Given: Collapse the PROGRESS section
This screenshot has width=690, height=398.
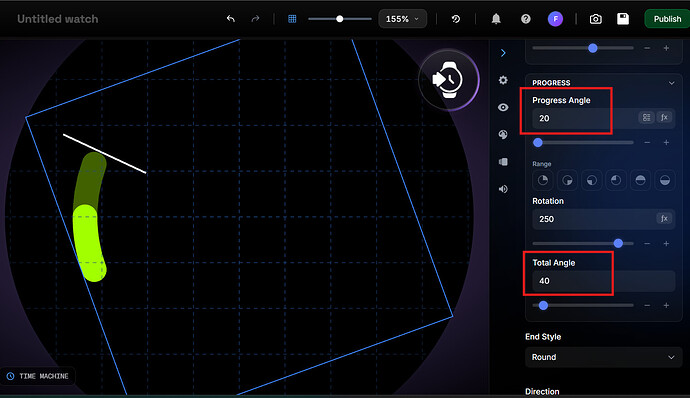Looking at the screenshot, I should (x=672, y=83).
